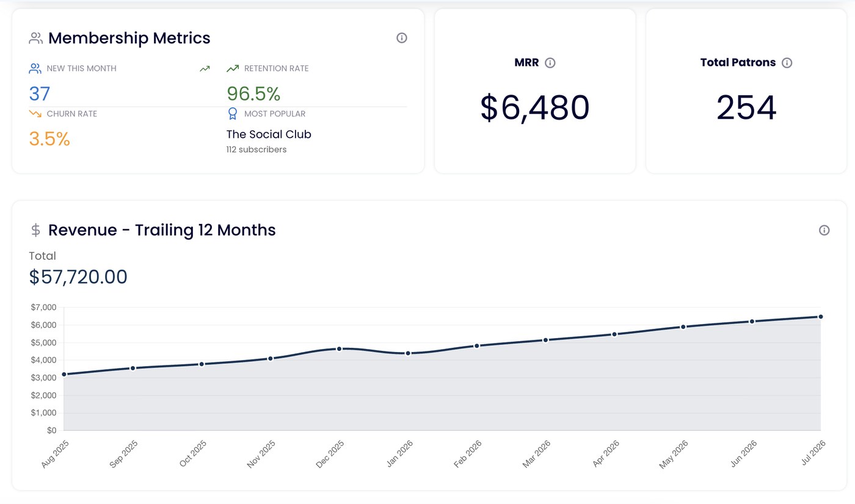Click the downward trend icon beside Churn Rate

35,113
